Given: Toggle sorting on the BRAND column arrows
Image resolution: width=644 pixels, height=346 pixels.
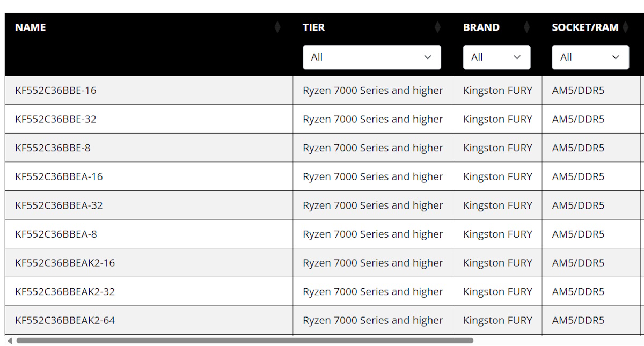Looking at the screenshot, I should point(526,27).
